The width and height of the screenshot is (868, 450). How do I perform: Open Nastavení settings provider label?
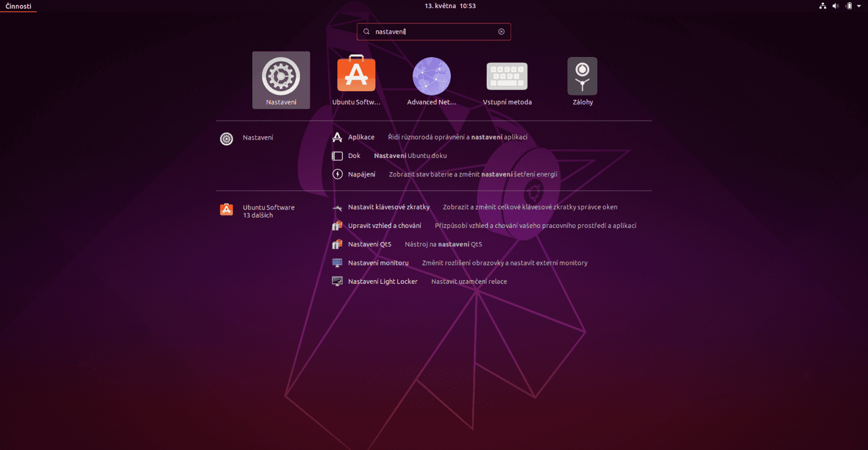coord(258,138)
